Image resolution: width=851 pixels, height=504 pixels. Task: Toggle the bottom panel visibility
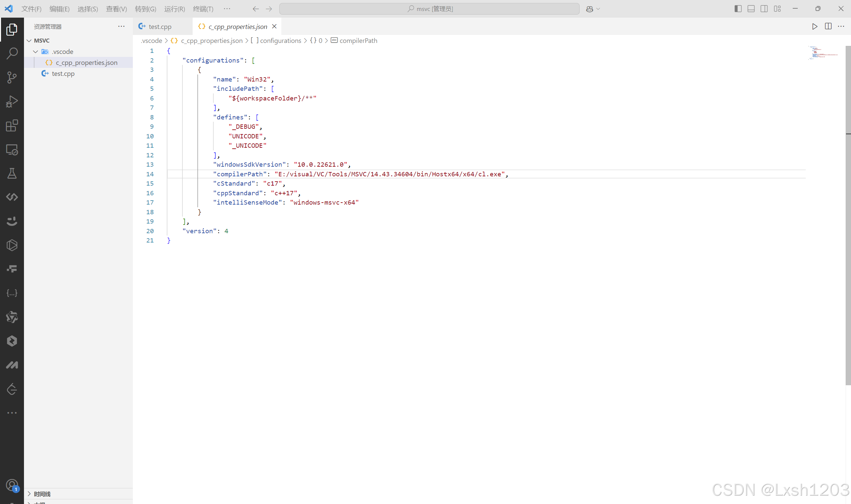751,9
